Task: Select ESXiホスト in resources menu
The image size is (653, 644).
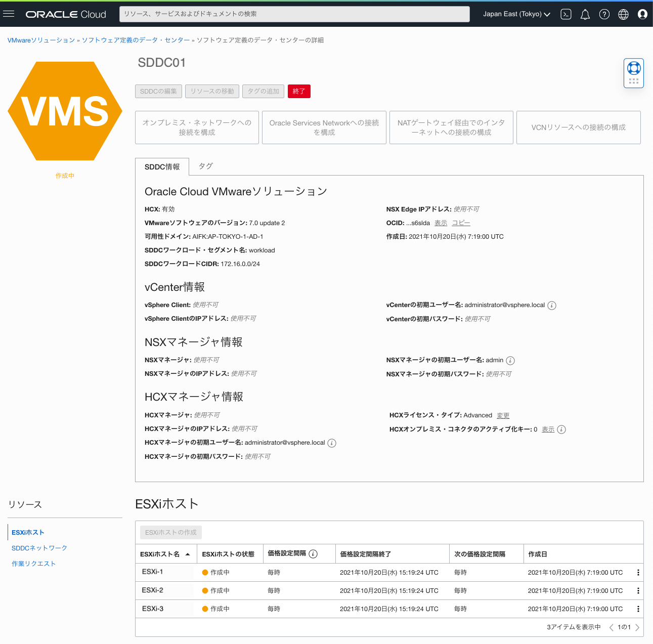Action: pyautogui.click(x=28, y=533)
